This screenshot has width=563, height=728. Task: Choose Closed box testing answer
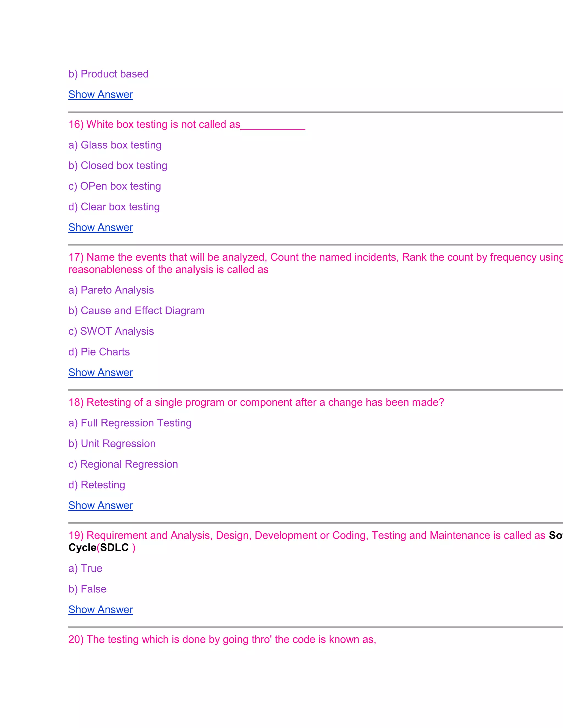tap(118, 166)
